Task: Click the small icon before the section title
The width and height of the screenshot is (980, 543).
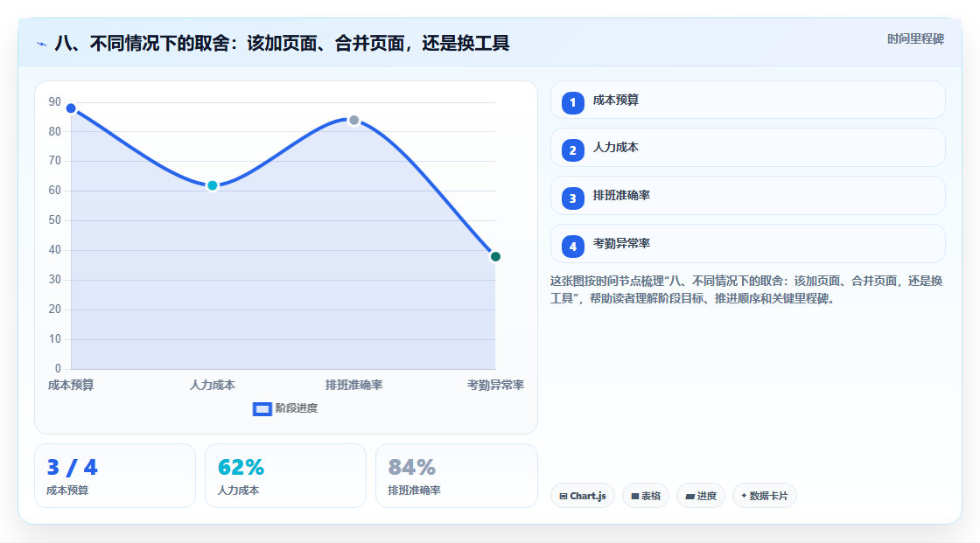Action: (x=42, y=44)
